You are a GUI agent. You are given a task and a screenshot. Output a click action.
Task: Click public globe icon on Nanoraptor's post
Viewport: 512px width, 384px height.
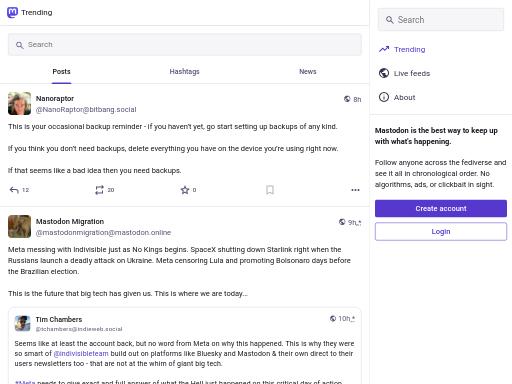click(347, 99)
